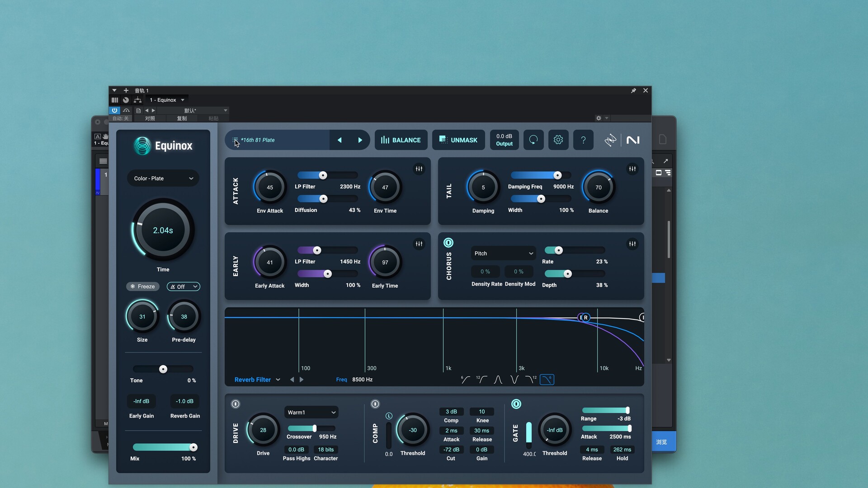Open the preset browser list icon
Image resolution: width=868 pixels, height=488 pixels.
pos(235,140)
